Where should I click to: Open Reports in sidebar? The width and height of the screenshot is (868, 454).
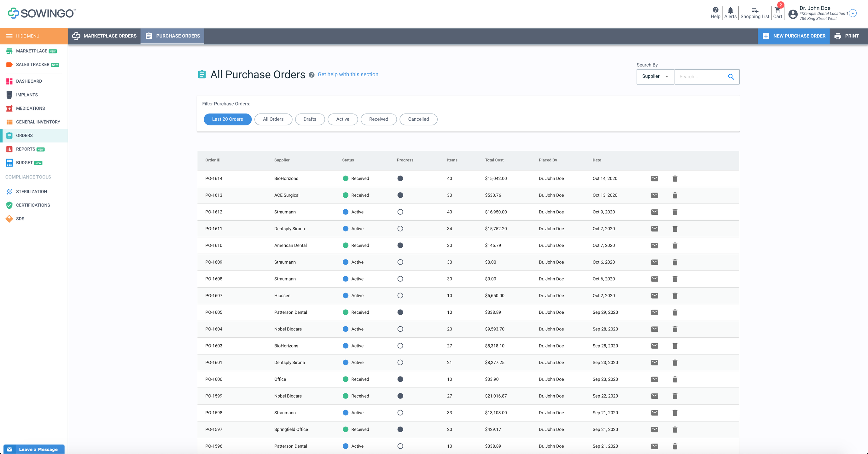point(34,149)
